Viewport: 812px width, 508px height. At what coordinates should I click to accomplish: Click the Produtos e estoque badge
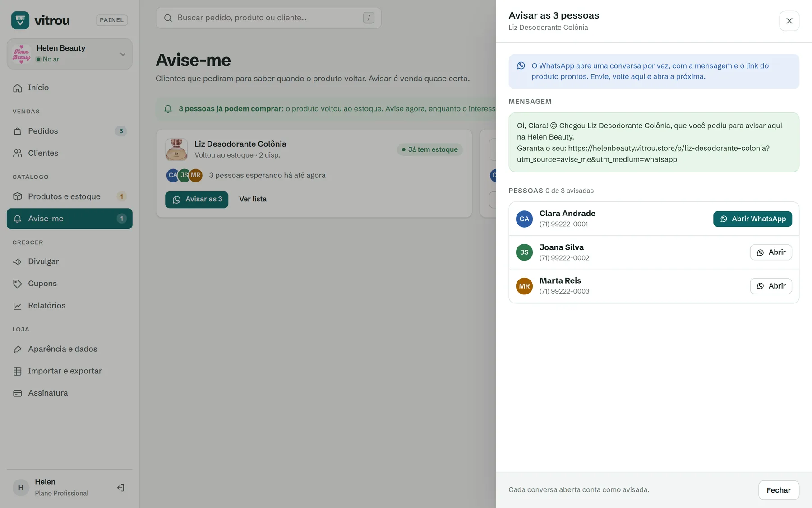[x=121, y=196]
